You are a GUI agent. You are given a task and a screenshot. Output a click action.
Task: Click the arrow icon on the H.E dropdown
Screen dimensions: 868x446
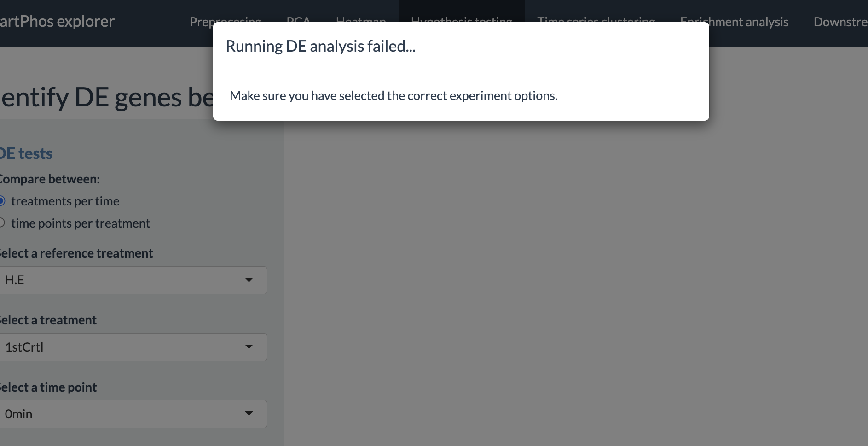pos(249,280)
